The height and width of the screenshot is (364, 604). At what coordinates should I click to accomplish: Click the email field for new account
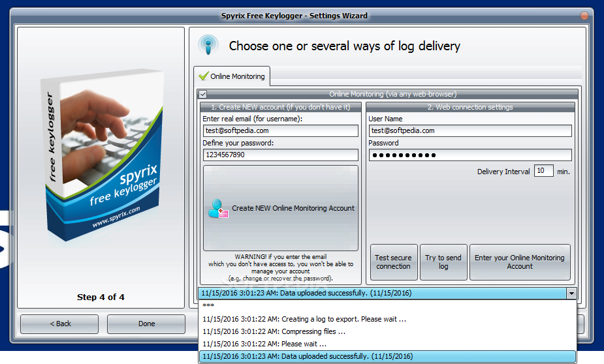[280, 131]
